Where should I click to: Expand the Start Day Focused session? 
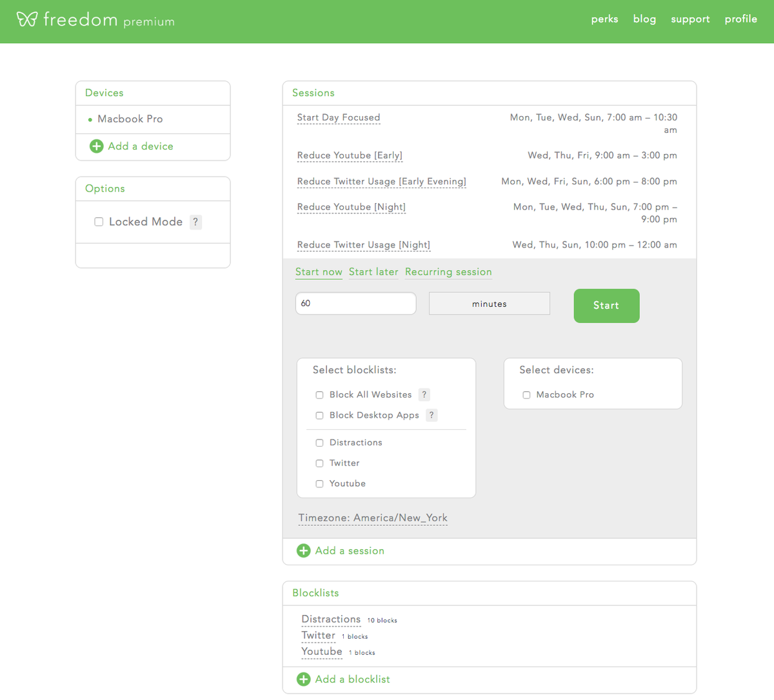click(339, 117)
